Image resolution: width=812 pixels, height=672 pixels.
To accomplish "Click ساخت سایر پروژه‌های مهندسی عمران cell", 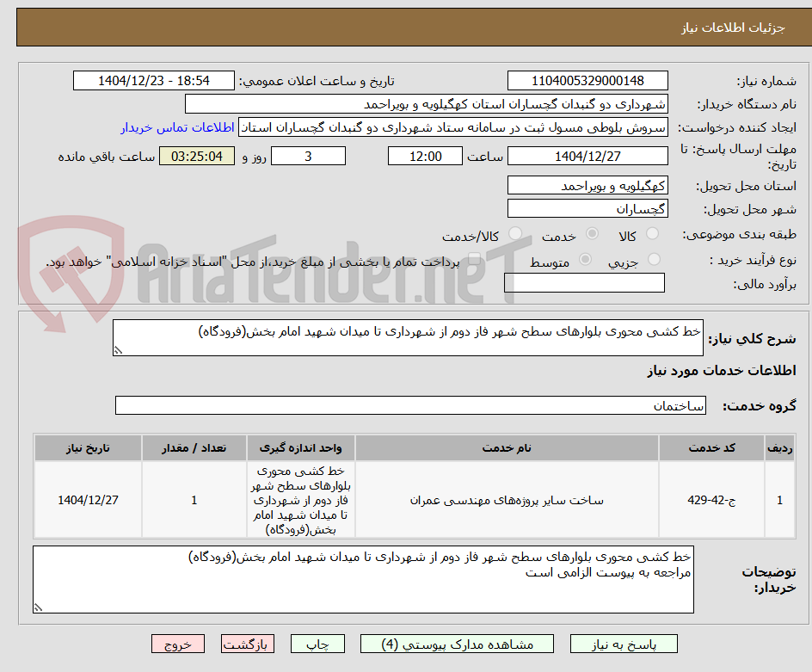I will click(507, 500).
